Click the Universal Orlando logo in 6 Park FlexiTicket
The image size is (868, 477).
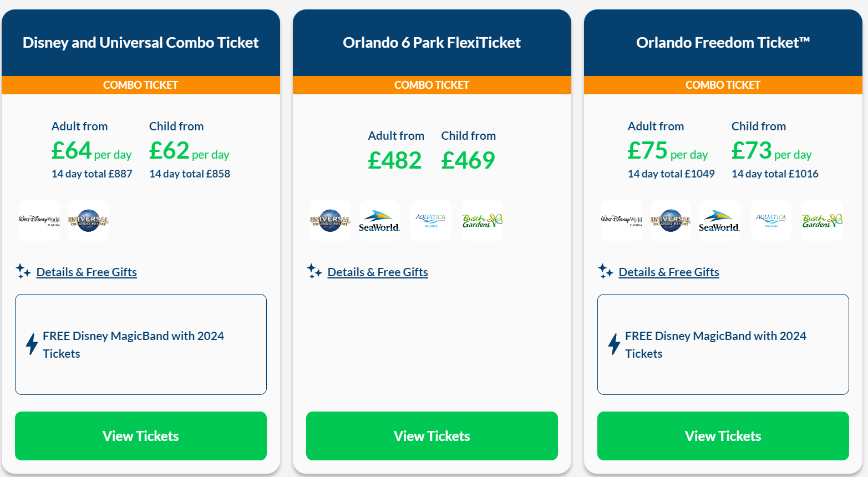[x=331, y=220]
